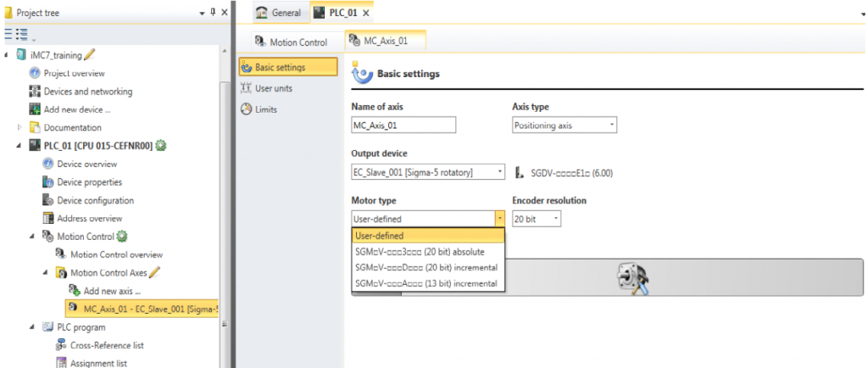868x368 pixels.
Task: Select SGM□V 20 bit absolute motor option
Action: [x=420, y=252]
